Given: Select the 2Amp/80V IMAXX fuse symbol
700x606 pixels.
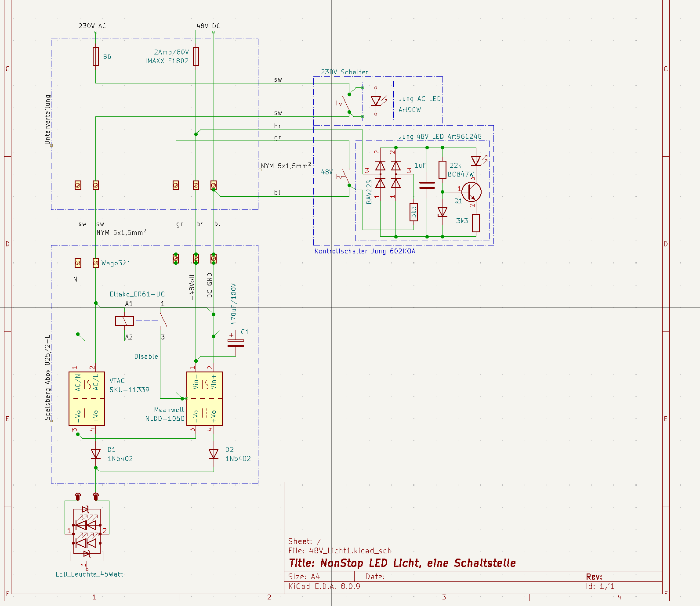Looking at the screenshot, I should click(x=196, y=57).
